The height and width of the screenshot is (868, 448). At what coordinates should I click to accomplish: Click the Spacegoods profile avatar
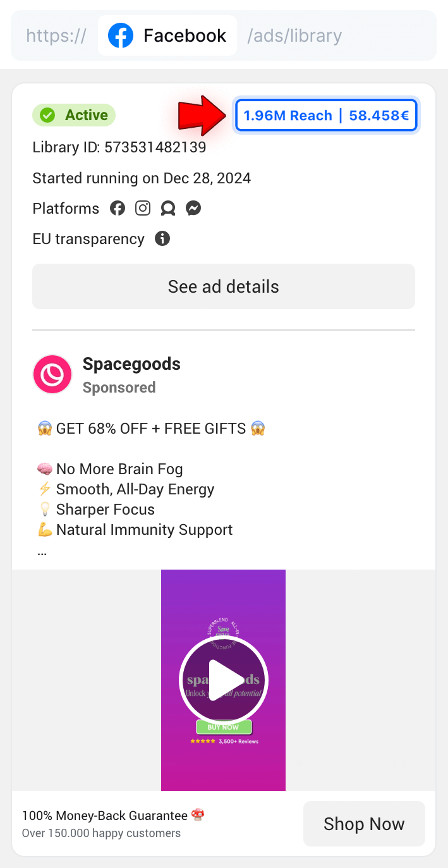tap(52, 374)
